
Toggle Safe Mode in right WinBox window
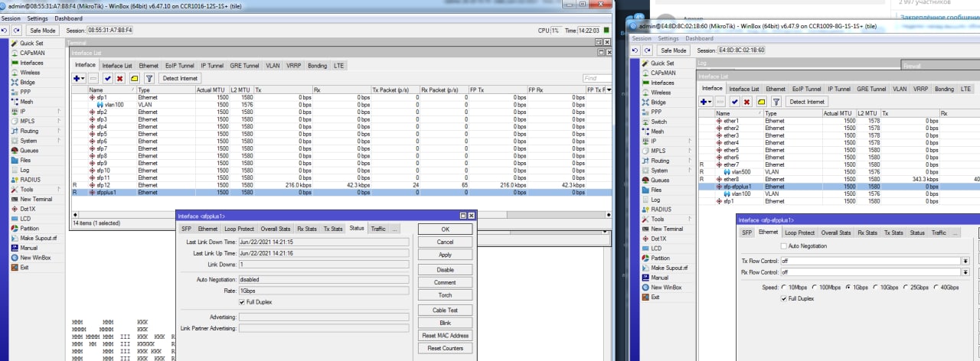[673, 50]
